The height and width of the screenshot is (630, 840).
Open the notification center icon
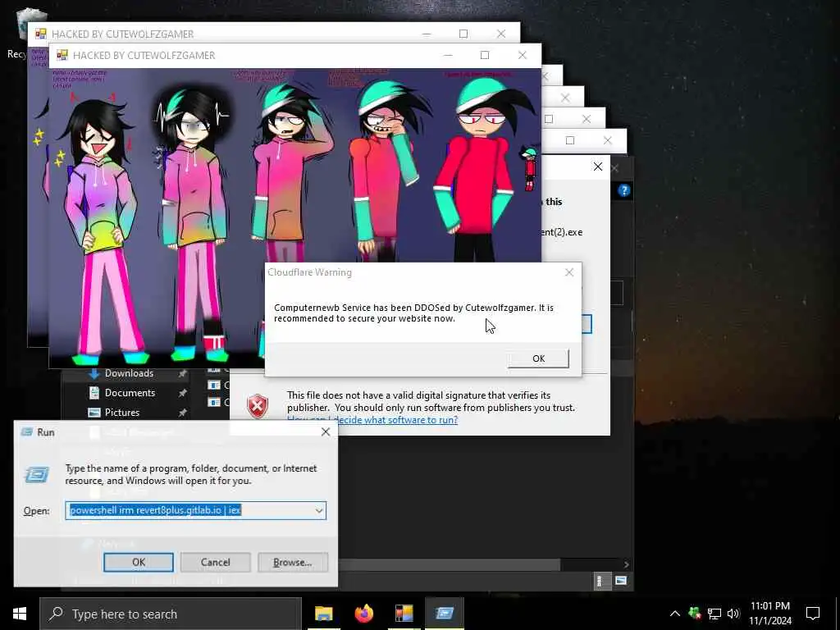pyautogui.click(x=813, y=614)
